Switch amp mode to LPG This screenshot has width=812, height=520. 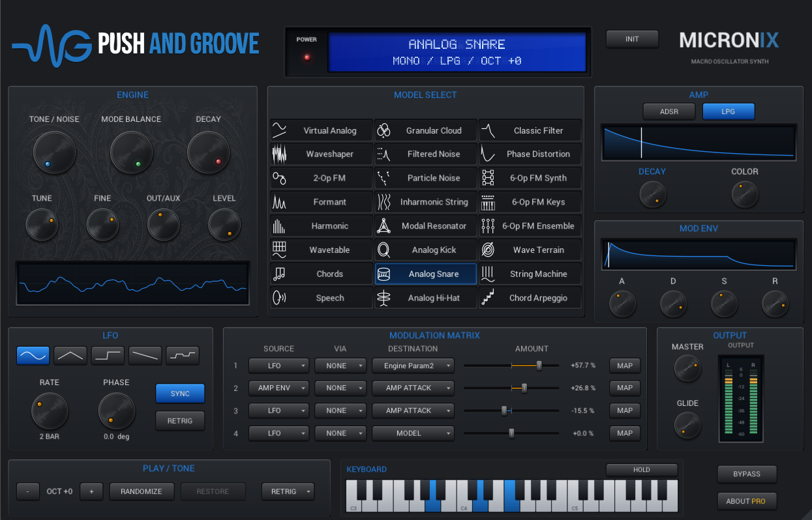pos(729,111)
